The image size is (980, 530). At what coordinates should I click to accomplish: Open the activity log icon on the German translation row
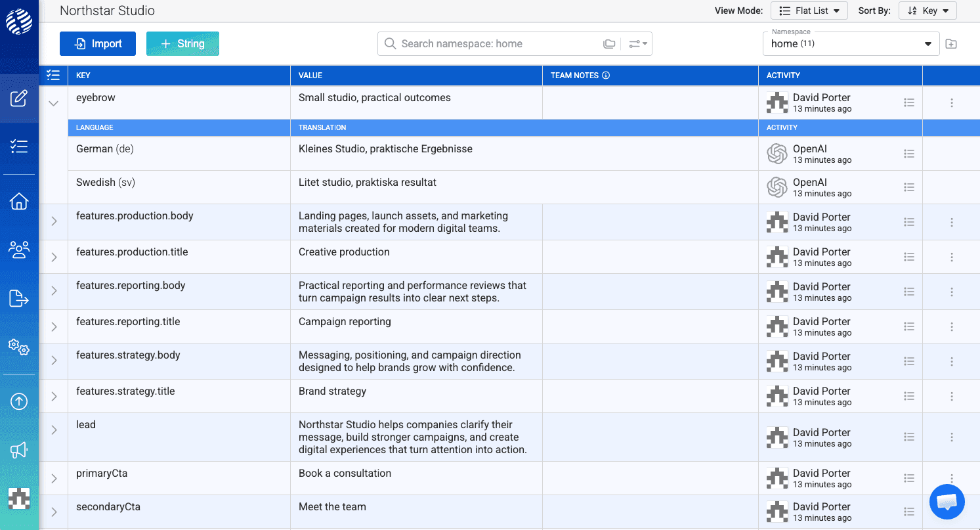click(x=909, y=154)
